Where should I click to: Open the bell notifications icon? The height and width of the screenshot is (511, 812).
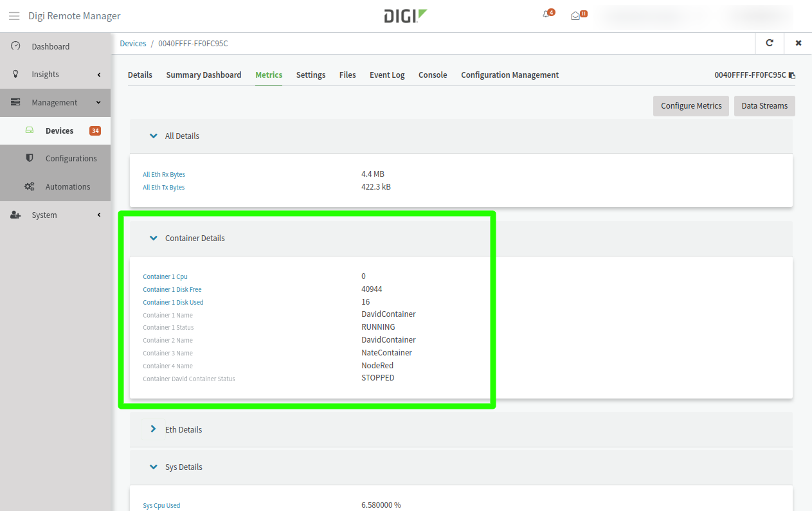point(546,15)
